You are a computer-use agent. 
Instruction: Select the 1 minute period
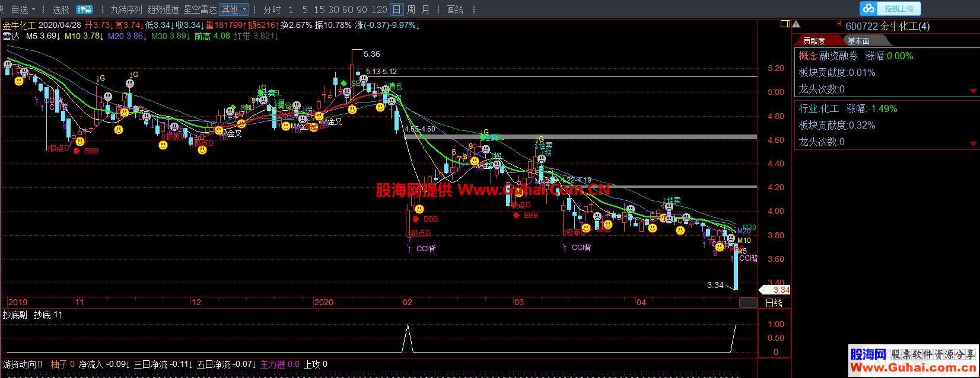(x=291, y=9)
